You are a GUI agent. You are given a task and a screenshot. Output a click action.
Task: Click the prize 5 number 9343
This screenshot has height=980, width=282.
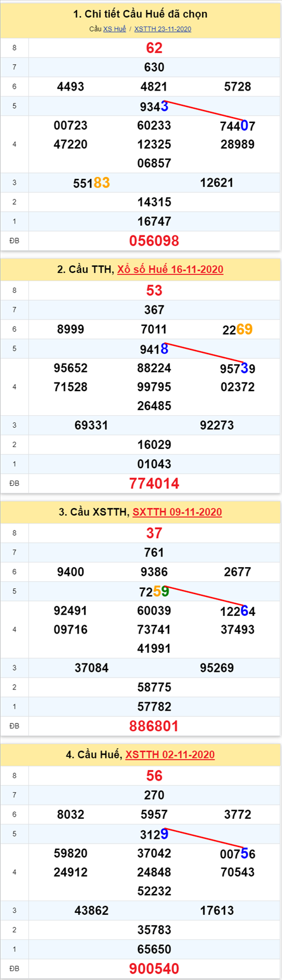click(x=154, y=106)
